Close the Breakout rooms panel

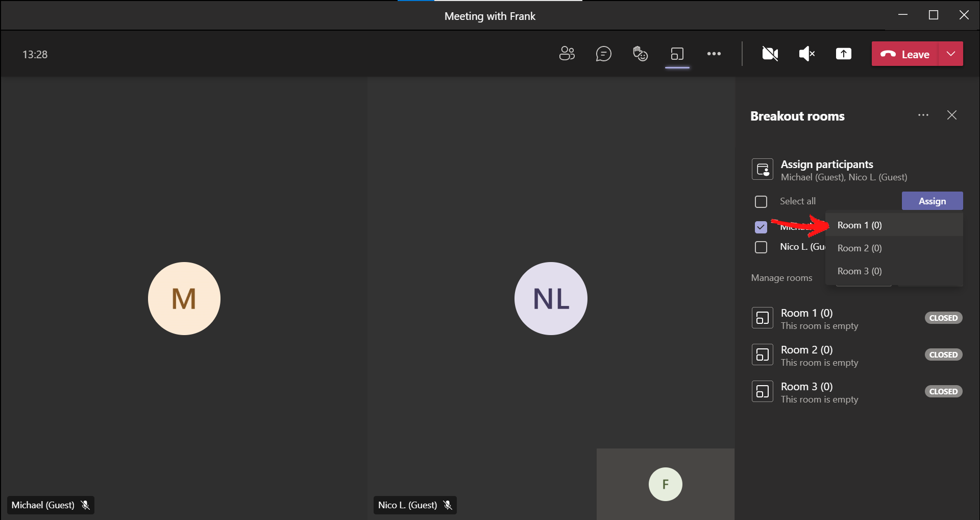pos(951,115)
